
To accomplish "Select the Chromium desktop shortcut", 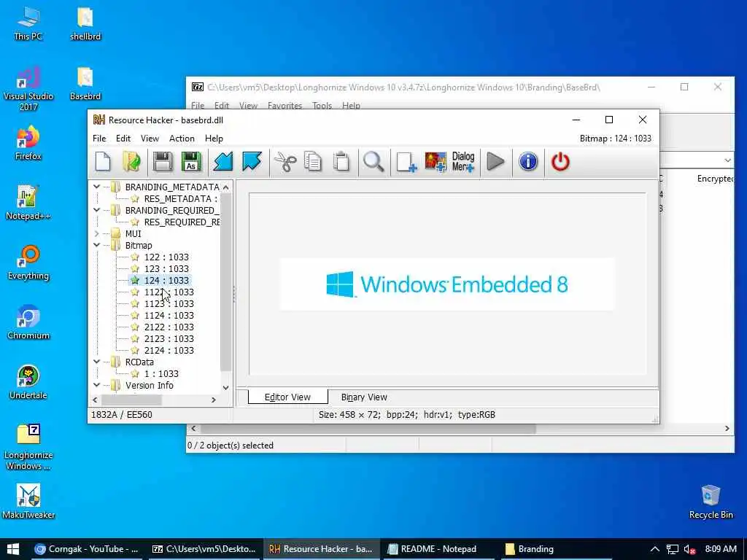I will tap(28, 322).
